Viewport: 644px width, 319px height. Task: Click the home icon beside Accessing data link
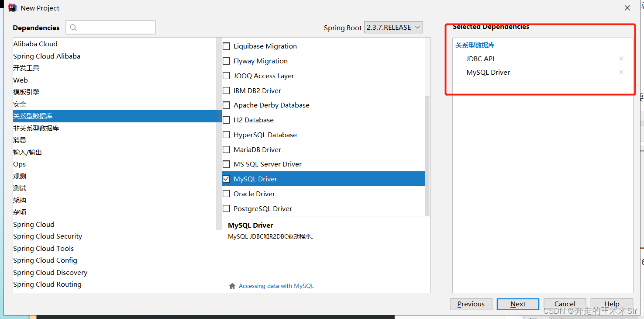tap(232, 286)
